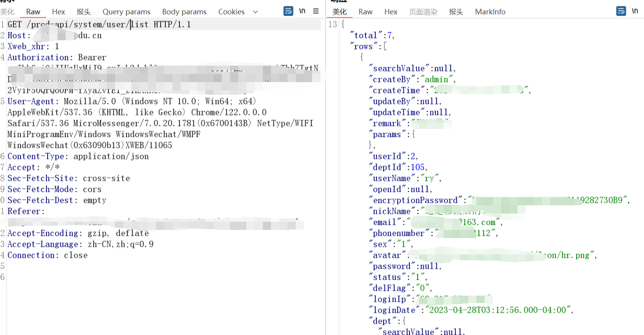Open the Query params tab

pyautogui.click(x=126, y=12)
